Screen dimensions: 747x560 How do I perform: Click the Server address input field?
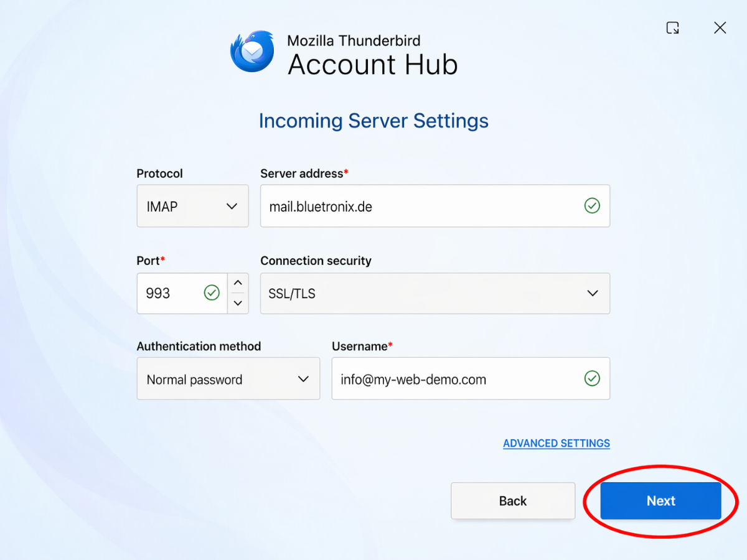coord(435,206)
